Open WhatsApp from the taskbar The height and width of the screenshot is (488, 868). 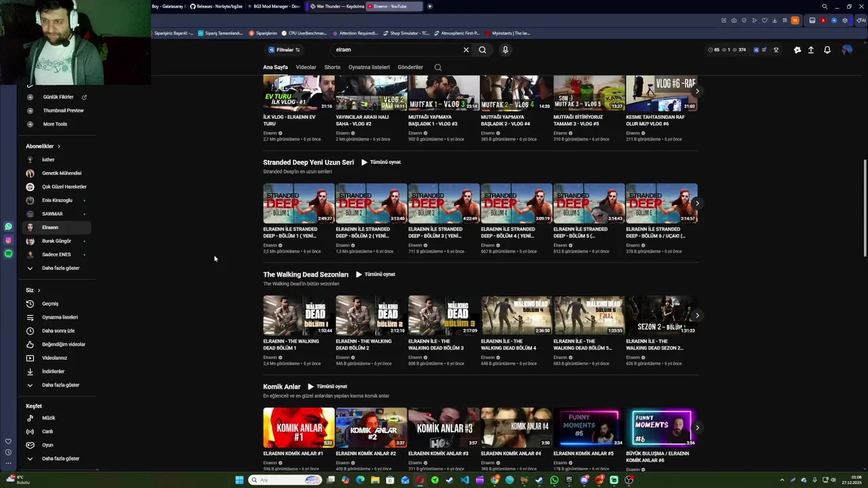pyautogui.click(x=554, y=480)
